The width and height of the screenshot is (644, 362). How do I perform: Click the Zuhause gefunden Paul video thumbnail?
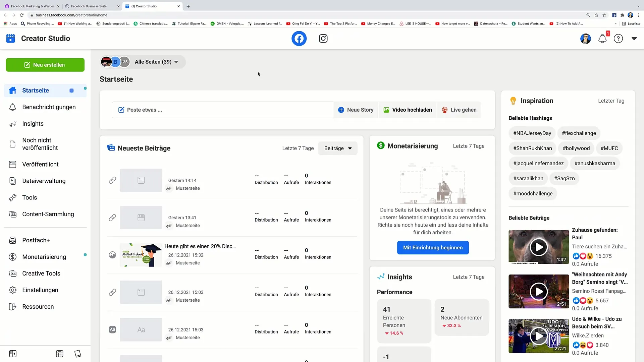pyautogui.click(x=539, y=247)
